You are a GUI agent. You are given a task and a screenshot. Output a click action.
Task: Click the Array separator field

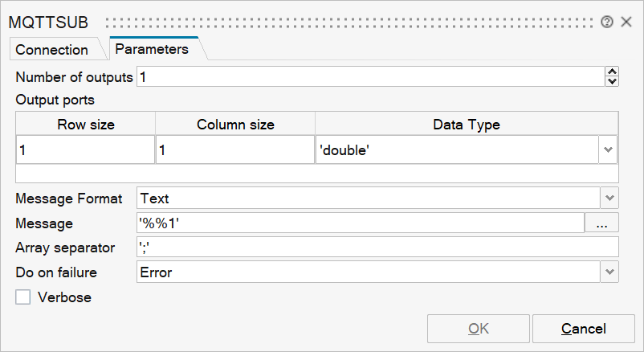377,248
